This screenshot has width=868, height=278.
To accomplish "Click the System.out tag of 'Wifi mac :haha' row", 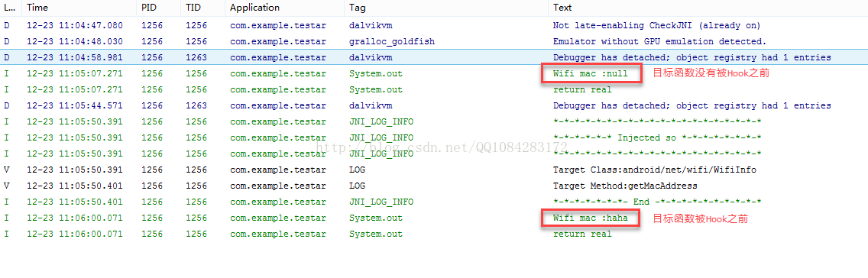I will 375,218.
